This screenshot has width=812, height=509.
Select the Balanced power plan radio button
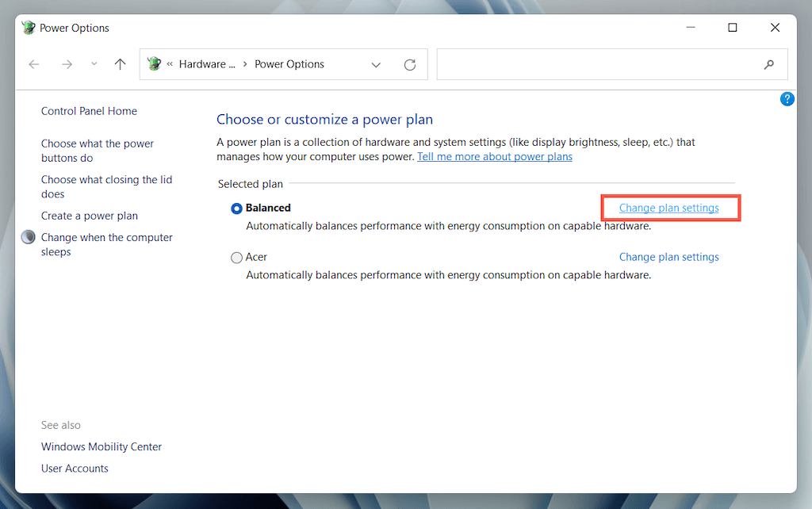click(x=236, y=209)
